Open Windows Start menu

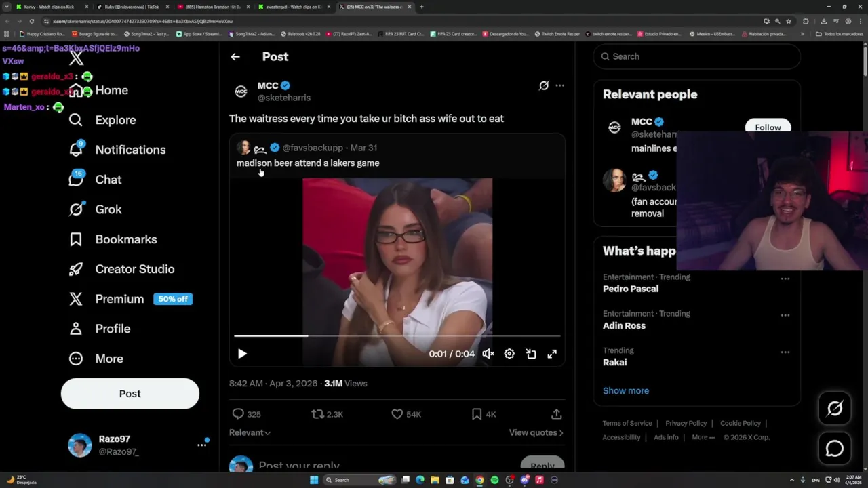coord(313,480)
